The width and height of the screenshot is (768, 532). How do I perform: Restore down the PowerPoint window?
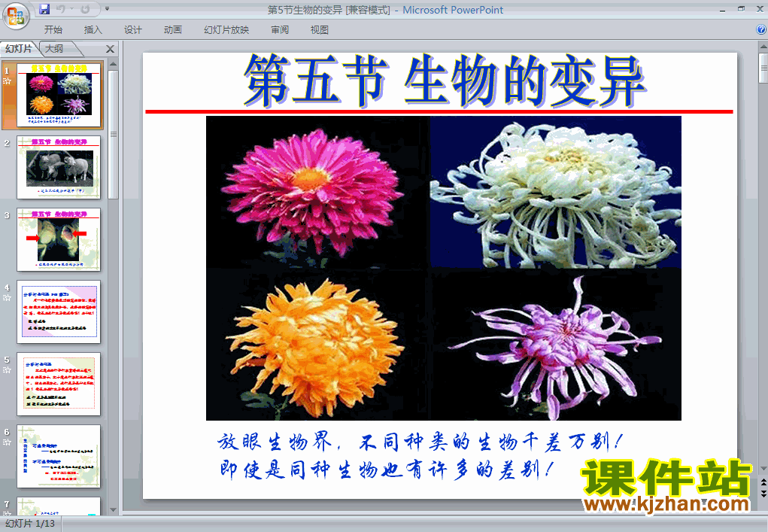click(742, 9)
